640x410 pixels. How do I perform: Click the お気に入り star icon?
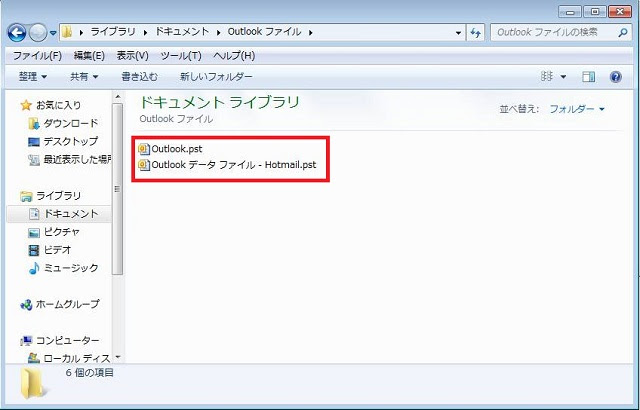pyautogui.click(x=26, y=105)
